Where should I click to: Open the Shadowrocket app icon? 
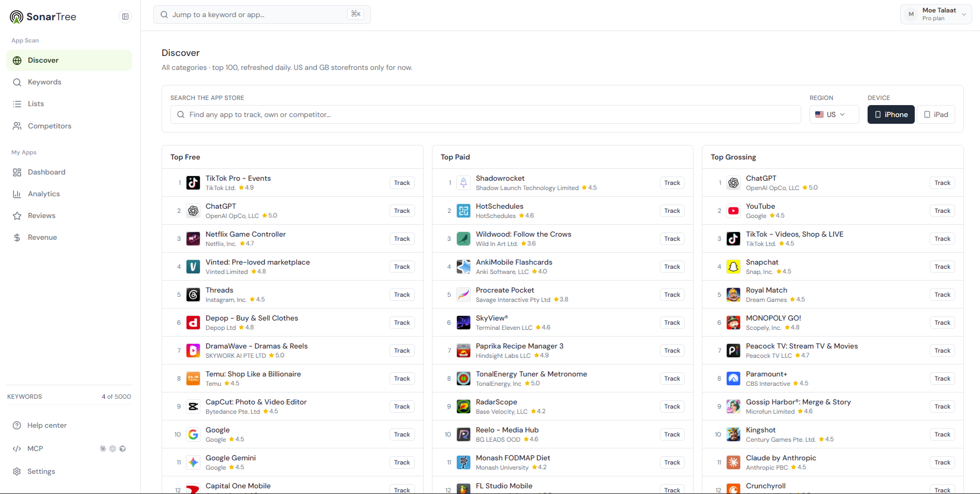tap(464, 182)
